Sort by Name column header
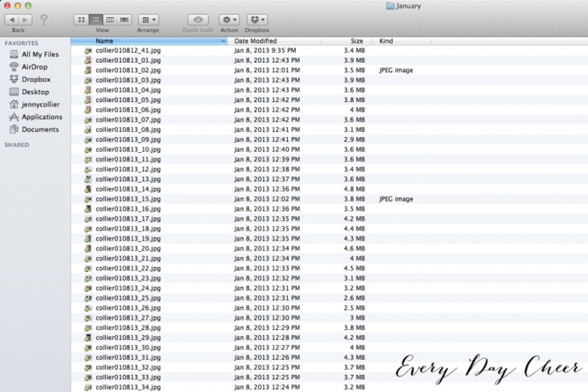Image resolution: width=588 pixels, height=392 pixels. click(149, 41)
